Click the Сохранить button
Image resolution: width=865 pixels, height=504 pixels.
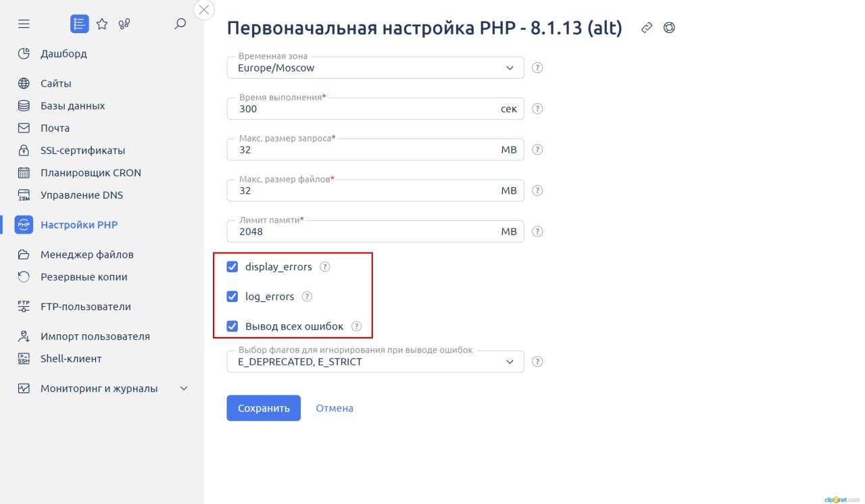[x=264, y=408]
